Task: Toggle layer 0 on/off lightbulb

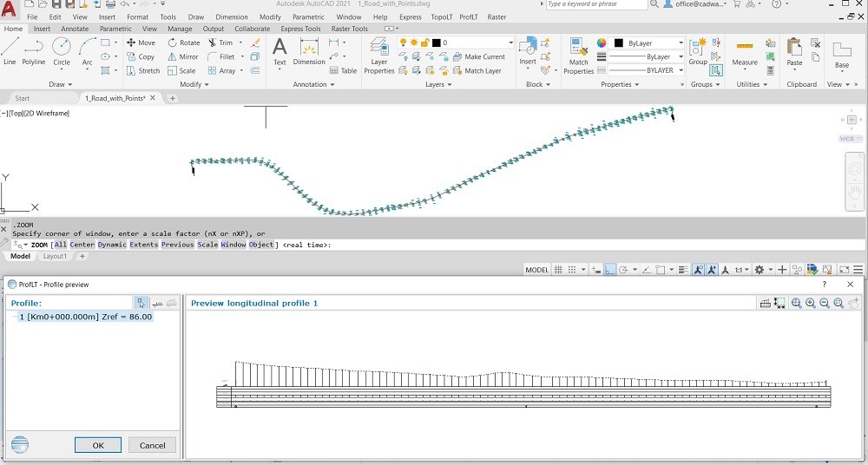Action: 403,43
